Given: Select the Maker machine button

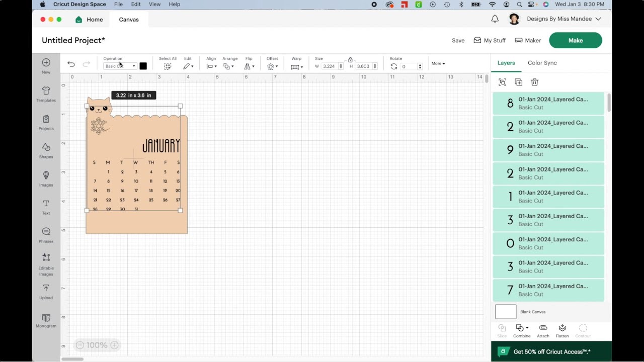Looking at the screenshot, I should [528, 40].
